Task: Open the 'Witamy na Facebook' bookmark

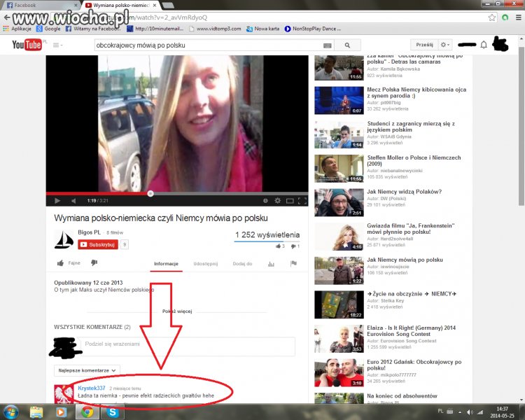Action: coord(93,29)
